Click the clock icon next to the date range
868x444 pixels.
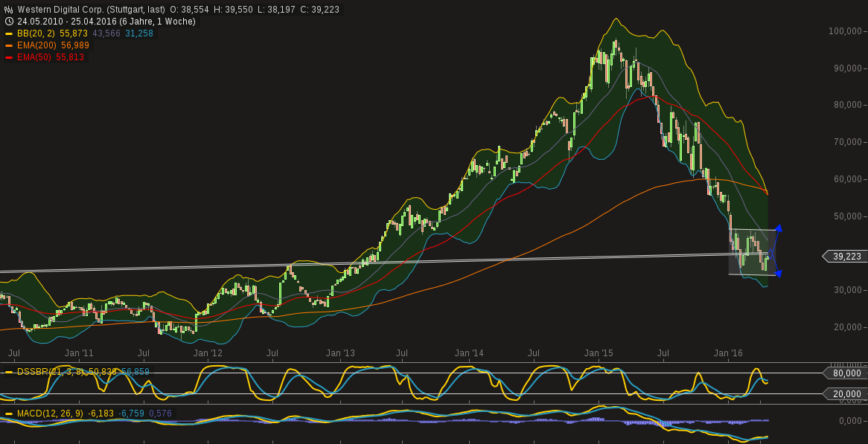(x=7, y=22)
